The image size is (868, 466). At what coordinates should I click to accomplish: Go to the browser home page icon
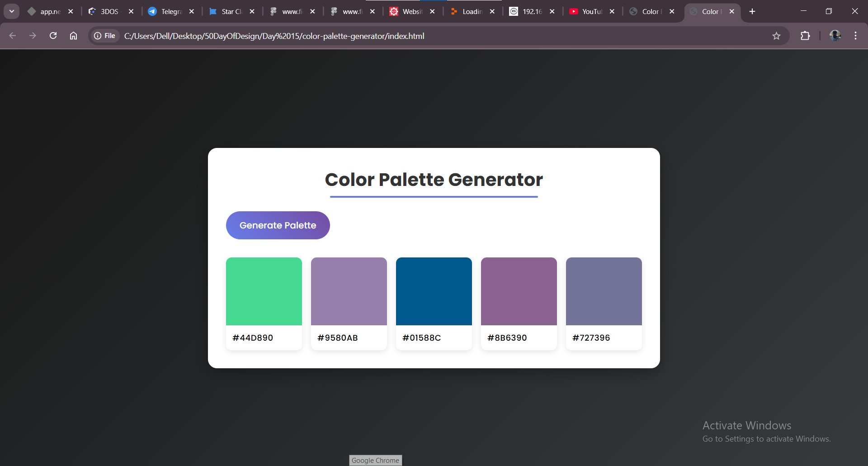(x=73, y=36)
